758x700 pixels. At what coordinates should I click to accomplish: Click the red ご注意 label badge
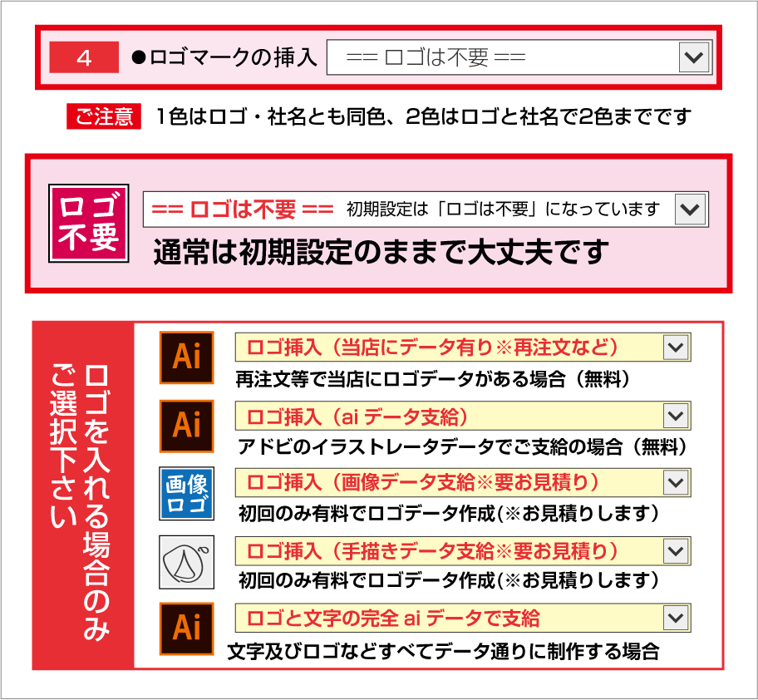104,116
